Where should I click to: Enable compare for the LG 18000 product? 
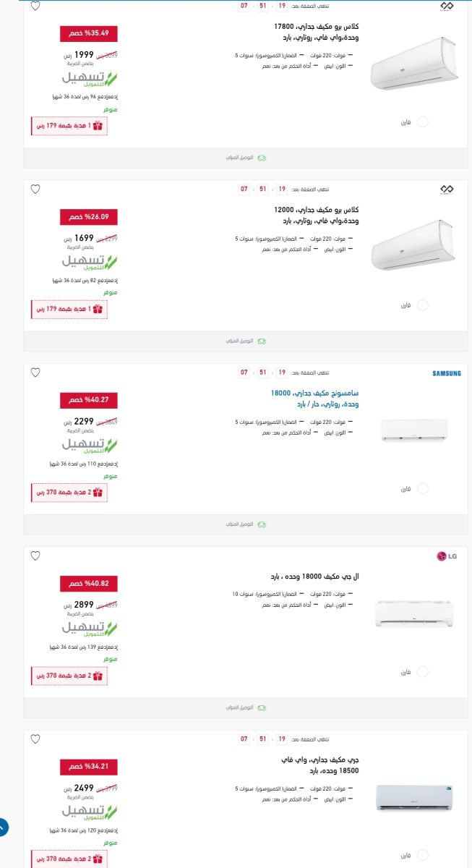coord(422,671)
